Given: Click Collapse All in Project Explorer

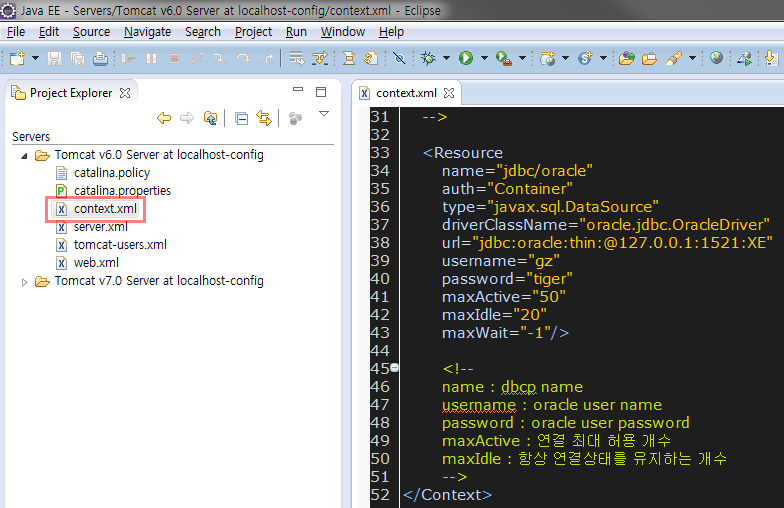Looking at the screenshot, I should (x=241, y=119).
